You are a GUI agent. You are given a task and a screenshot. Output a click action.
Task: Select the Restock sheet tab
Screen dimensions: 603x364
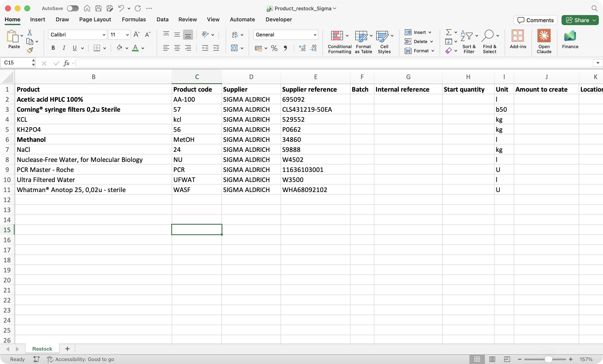pyautogui.click(x=42, y=349)
